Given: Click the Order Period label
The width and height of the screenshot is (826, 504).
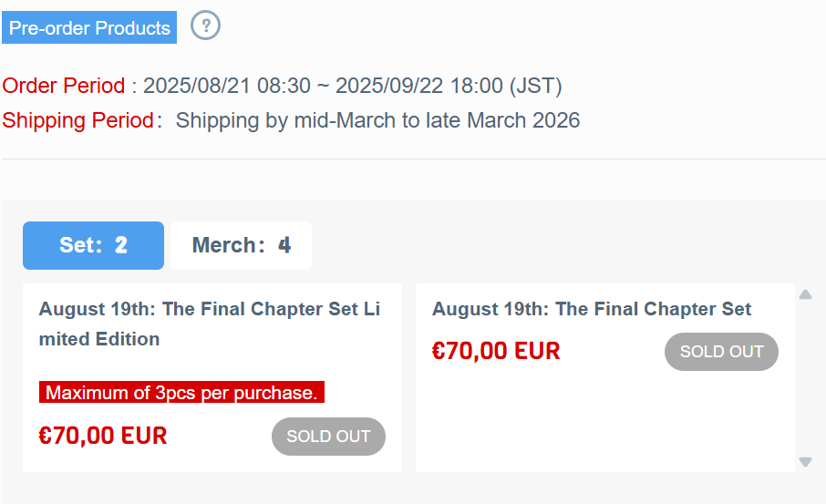Looking at the screenshot, I should pos(64,86).
